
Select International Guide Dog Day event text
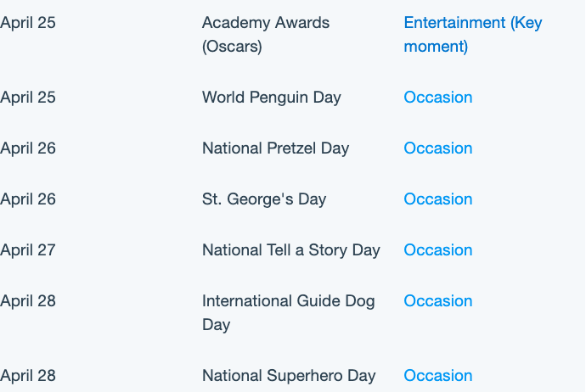(289, 313)
